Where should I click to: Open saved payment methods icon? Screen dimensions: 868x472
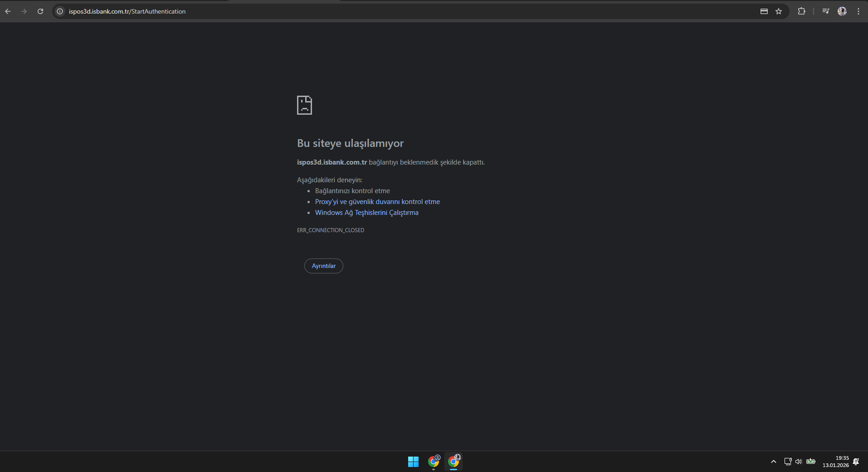(764, 11)
